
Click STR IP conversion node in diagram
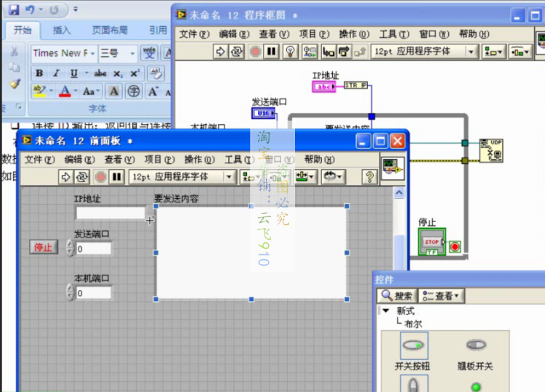(x=355, y=86)
